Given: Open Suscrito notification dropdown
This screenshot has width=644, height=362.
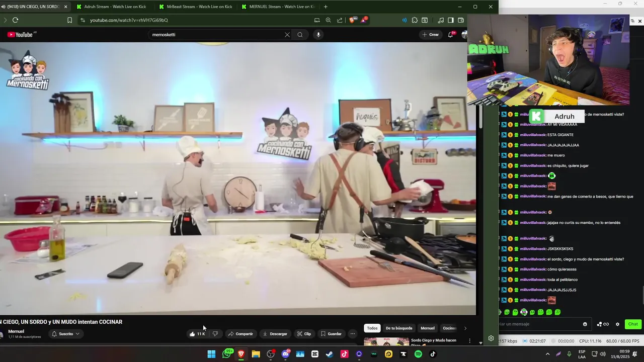Looking at the screenshot, I should coord(66,334).
